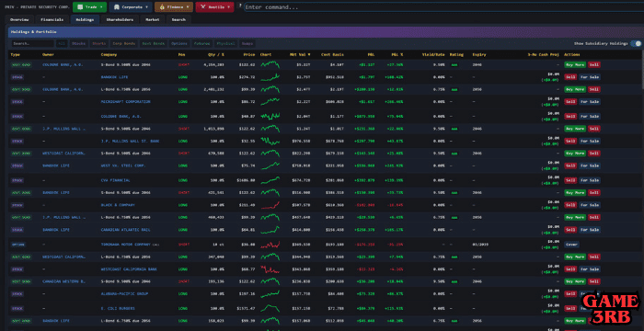Switch to the Search tab

178,19
